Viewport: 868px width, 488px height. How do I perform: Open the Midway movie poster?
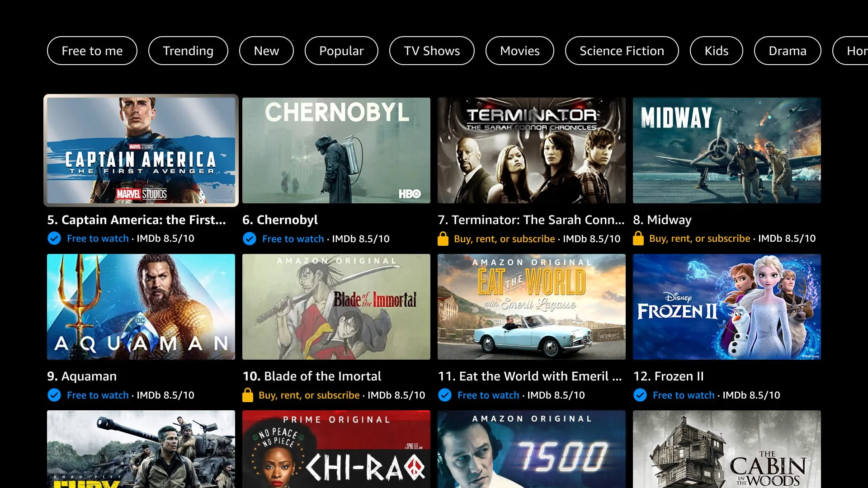pos(727,150)
